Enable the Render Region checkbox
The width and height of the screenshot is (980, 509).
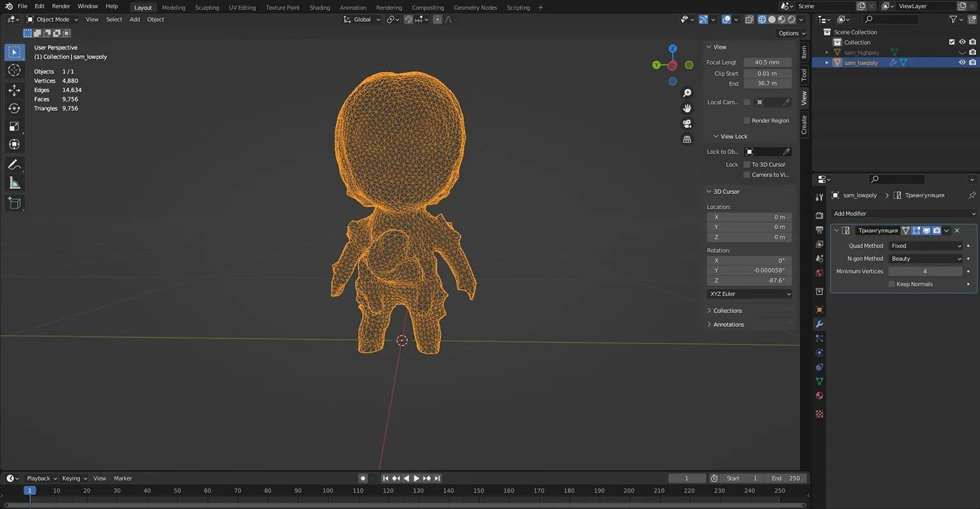point(746,121)
